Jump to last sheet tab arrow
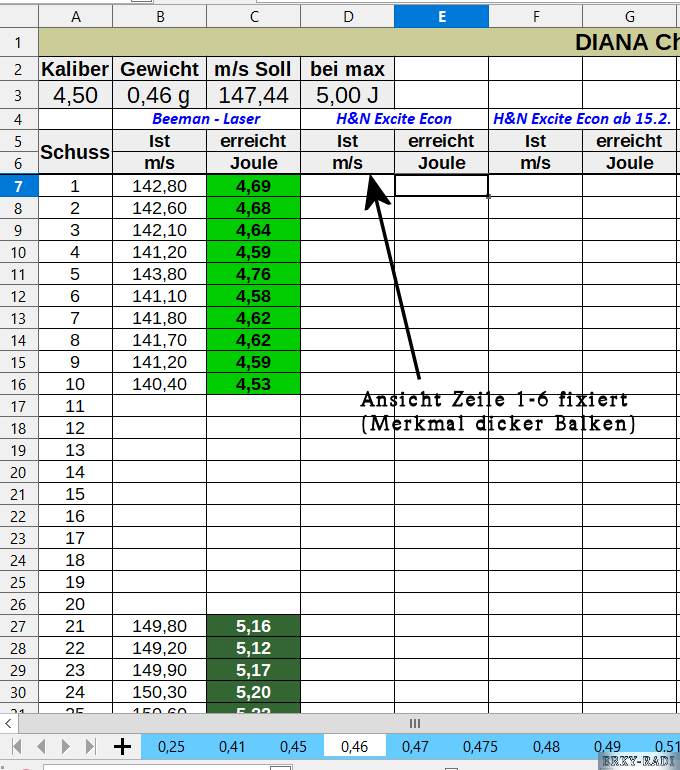This screenshot has width=680, height=770. tap(90, 747)
